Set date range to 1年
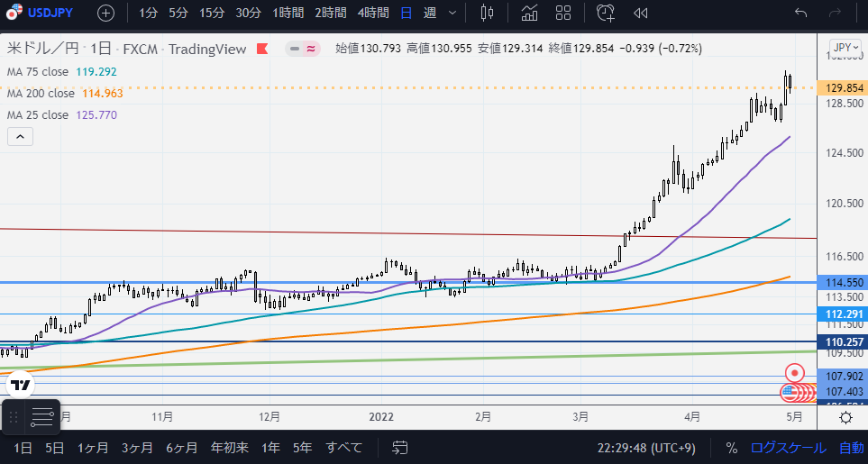 (x=270, y=448)
